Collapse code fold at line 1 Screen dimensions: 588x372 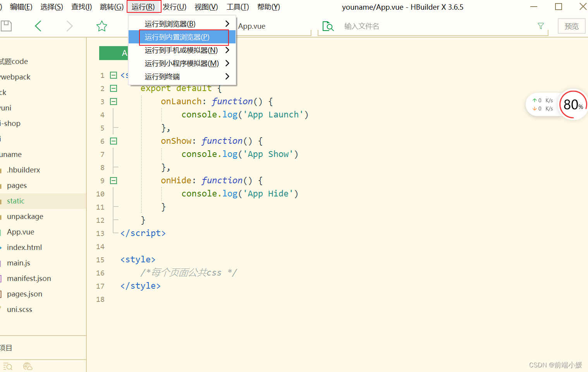coord(113,75)
